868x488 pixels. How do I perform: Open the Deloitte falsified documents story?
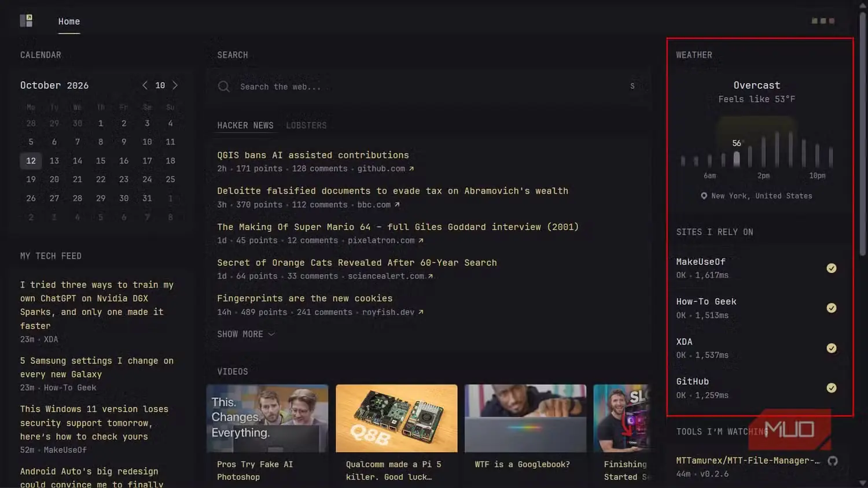coord(392,191)
